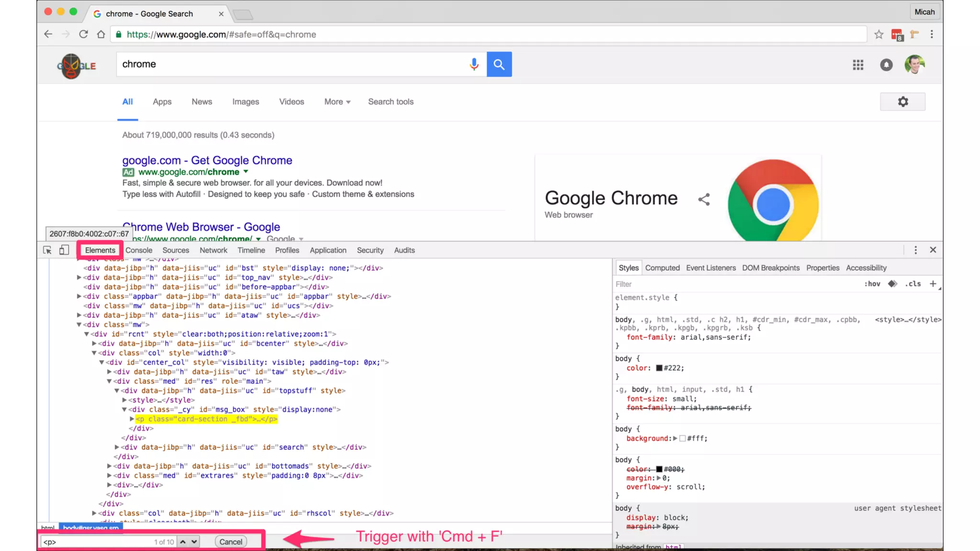Open search settings gear icon
980x551 pixels.
(x=902, y=102)
